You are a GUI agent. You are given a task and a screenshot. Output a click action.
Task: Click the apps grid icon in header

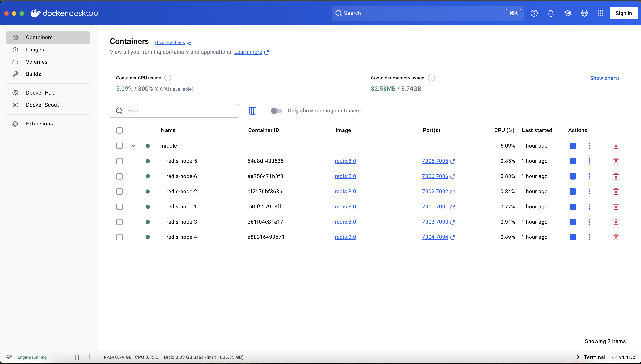coord(600,13)
